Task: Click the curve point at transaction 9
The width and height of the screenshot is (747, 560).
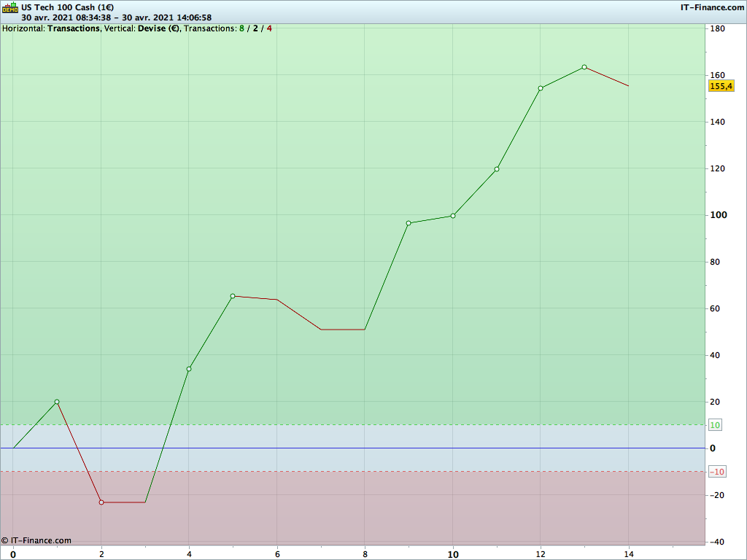Action: point(409,223)
